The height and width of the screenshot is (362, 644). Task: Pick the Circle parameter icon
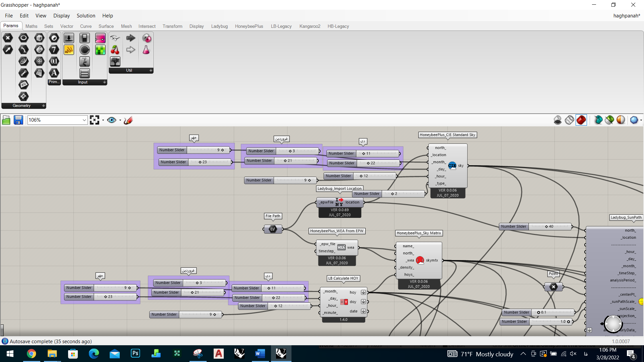pyautogui.click(x=23, y=38)
